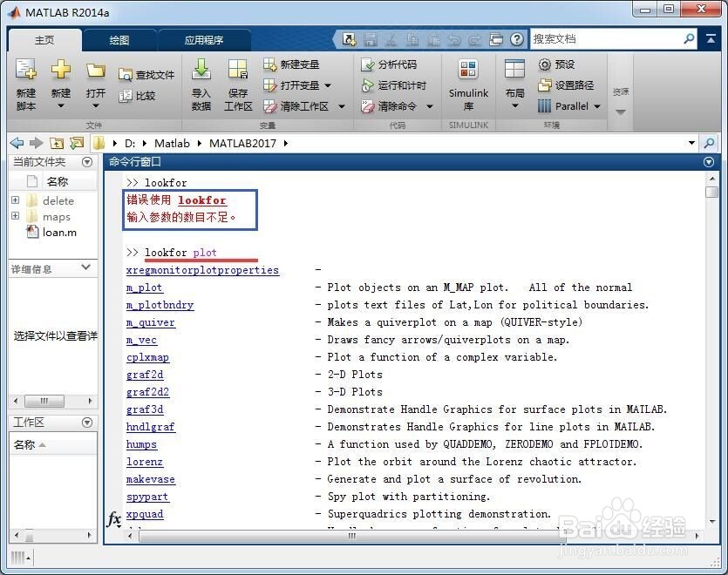Switch to the 应用程序 tab
The height and width of the screenshot is (575, 728).
point(204,40)
